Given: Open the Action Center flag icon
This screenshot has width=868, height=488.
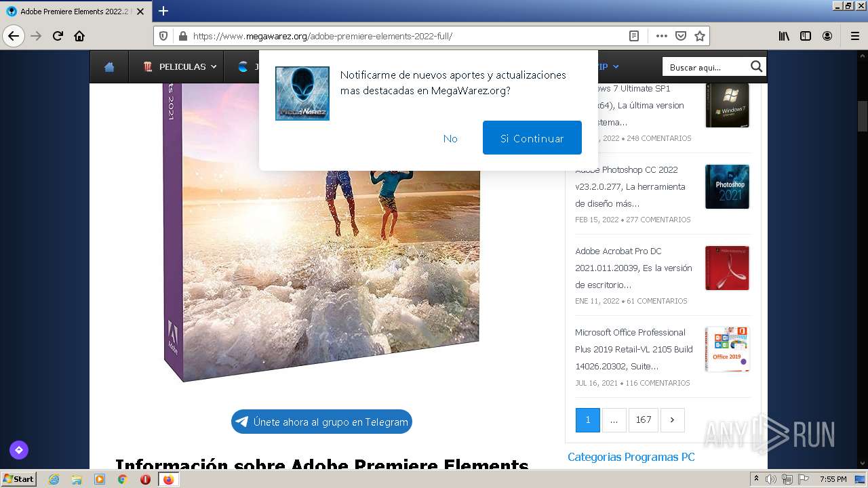Looking at the screenshot, I should click(x=804, y=479).
